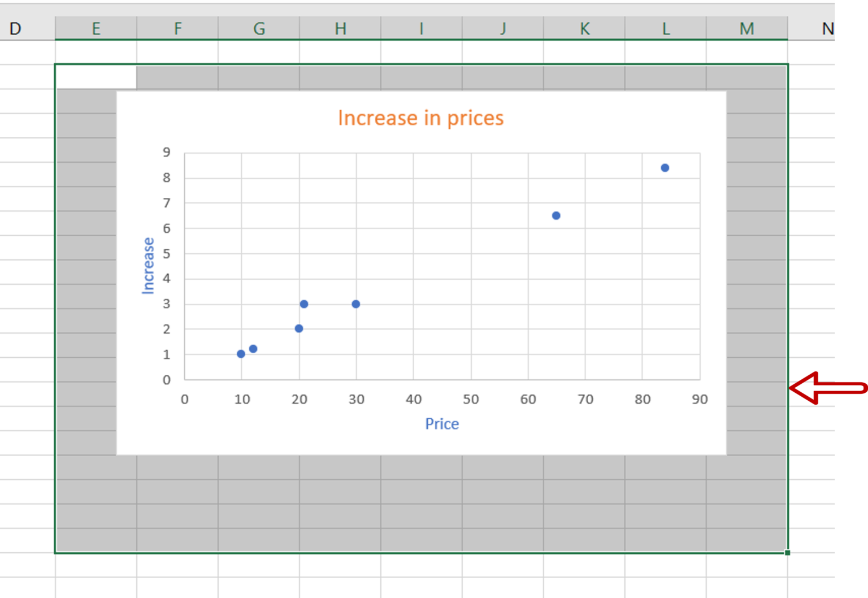
Task: Select the highest data point near Price 85
Action: click(x=665, y=167)
